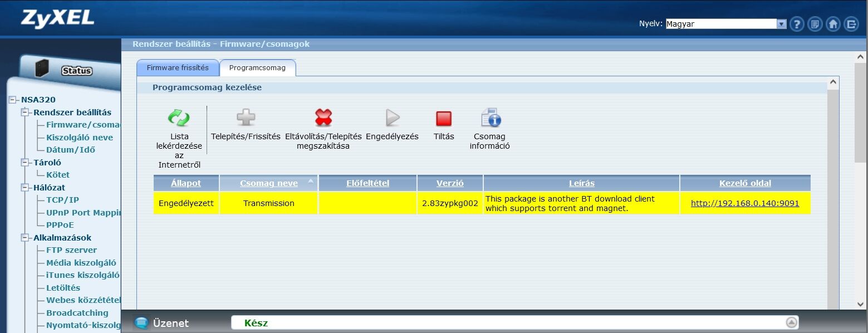Click the outer page scrollbar up arrow
Screen dimensions: 868x333
861,57
